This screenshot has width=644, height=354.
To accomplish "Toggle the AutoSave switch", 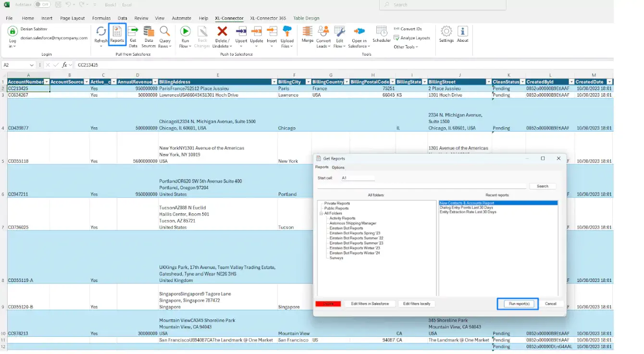I will pos(42,5).
